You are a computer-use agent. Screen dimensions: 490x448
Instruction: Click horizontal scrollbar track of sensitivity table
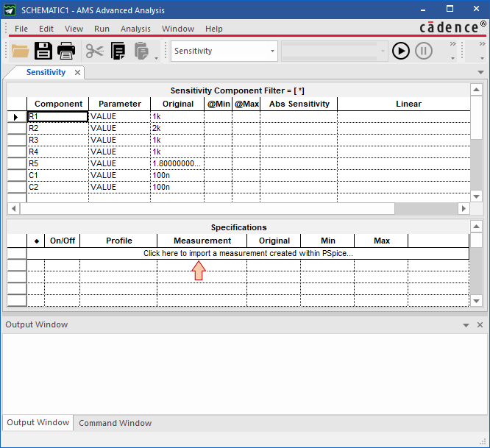tap(426, 208)
